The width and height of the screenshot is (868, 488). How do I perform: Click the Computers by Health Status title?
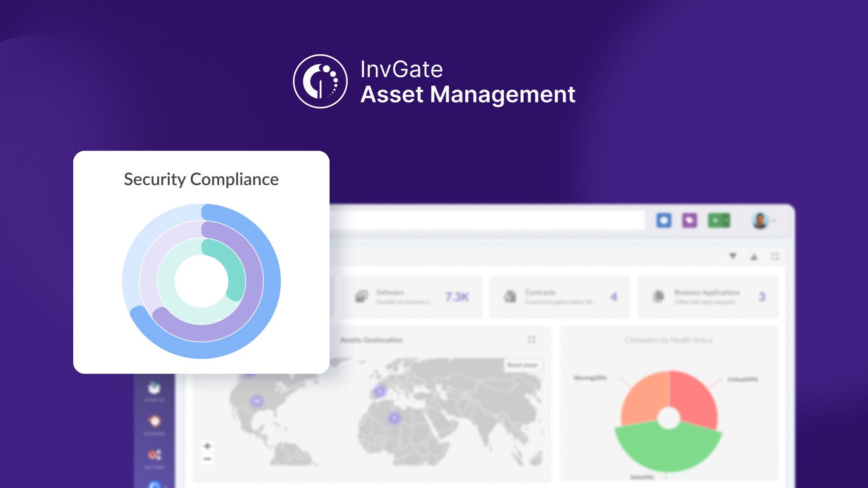(669, 340)
